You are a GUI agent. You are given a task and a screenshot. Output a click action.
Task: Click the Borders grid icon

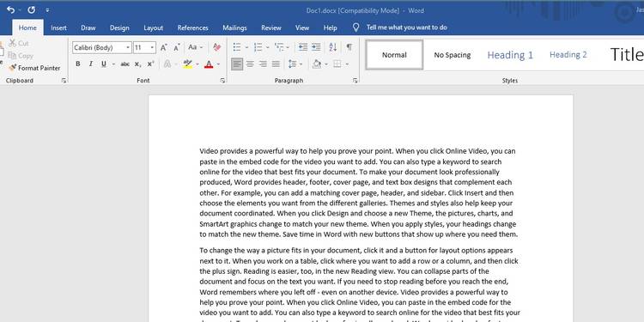coord(337,64)
